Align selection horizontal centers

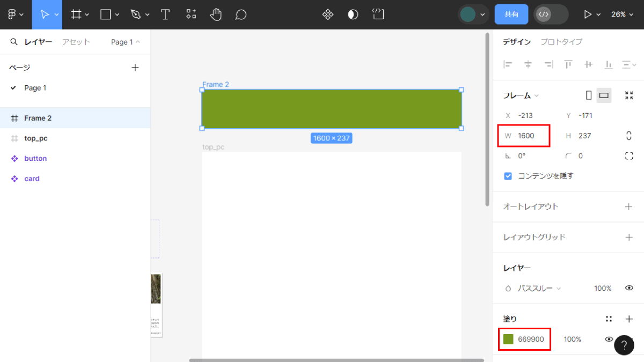pyautogui.click(x=528, y=64)
